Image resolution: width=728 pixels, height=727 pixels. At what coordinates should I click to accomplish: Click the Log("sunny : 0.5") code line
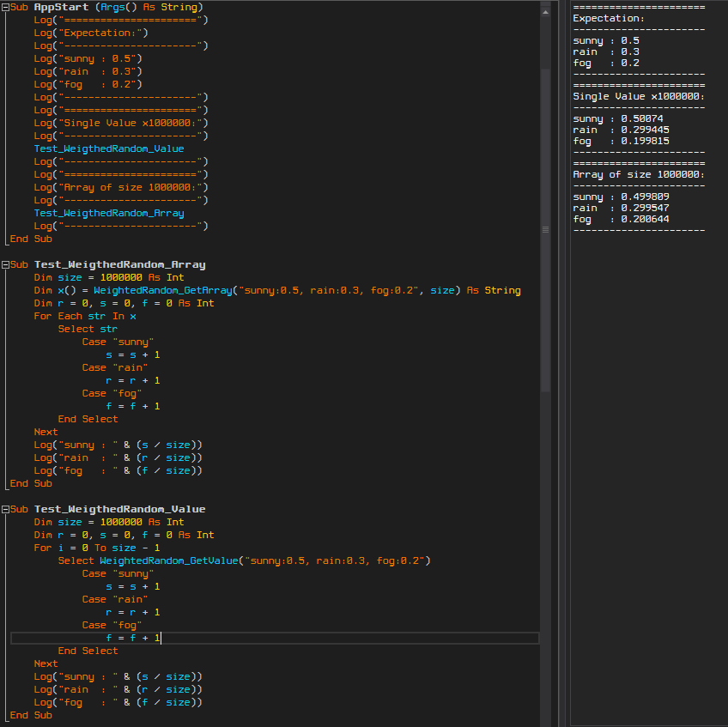[88, 59]
